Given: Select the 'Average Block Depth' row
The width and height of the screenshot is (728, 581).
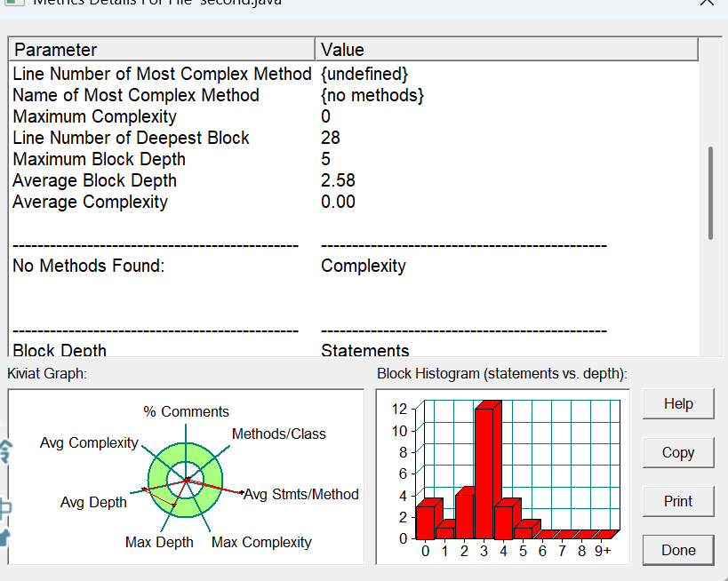Looking at the screenshot, I should click(x=353, y=180).
